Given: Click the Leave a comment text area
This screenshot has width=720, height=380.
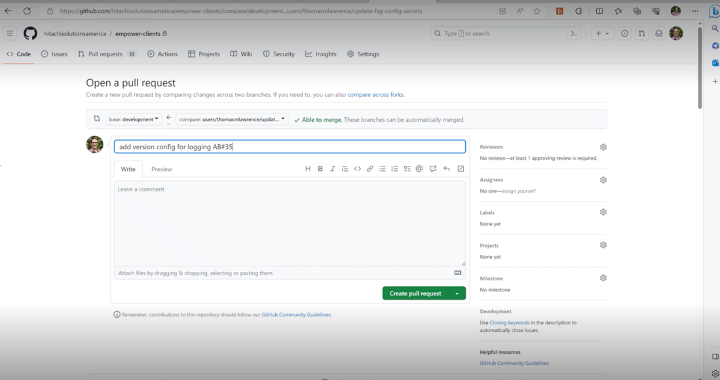Looking at the screenshot, I should 290,224.
